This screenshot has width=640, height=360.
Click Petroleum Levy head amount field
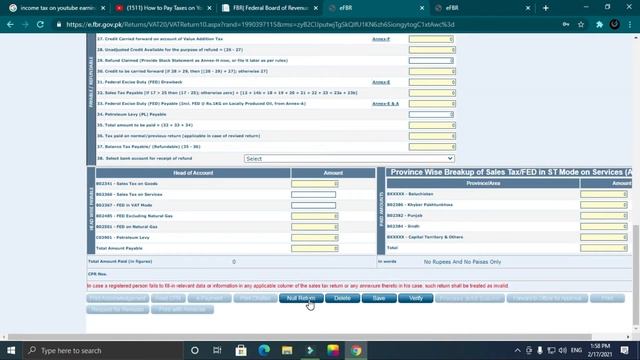coord(315,238)
